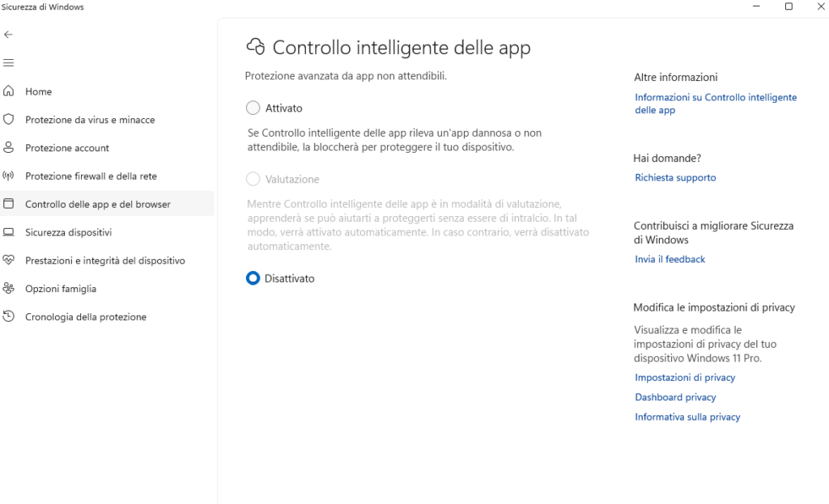Click the account protection person icon
Screen dimensions: 829x504
click(9, 148)
